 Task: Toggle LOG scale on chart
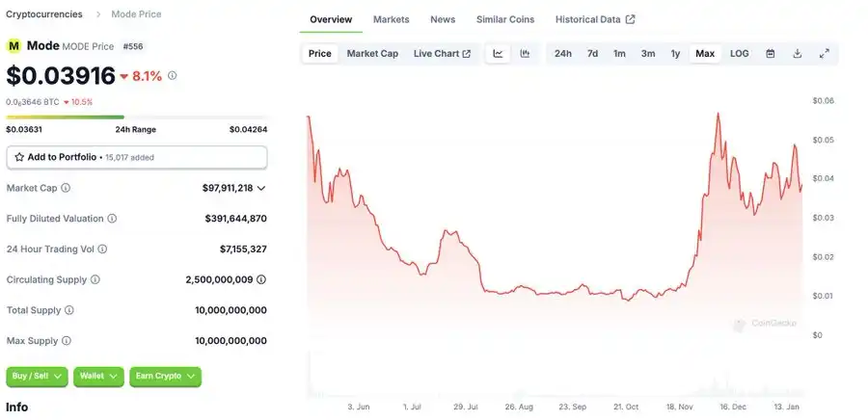point(739,54)
